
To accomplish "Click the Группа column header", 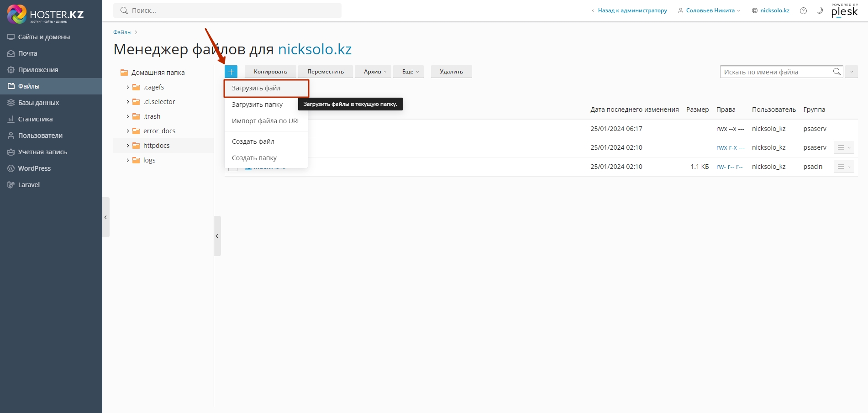I will [814, 110].
